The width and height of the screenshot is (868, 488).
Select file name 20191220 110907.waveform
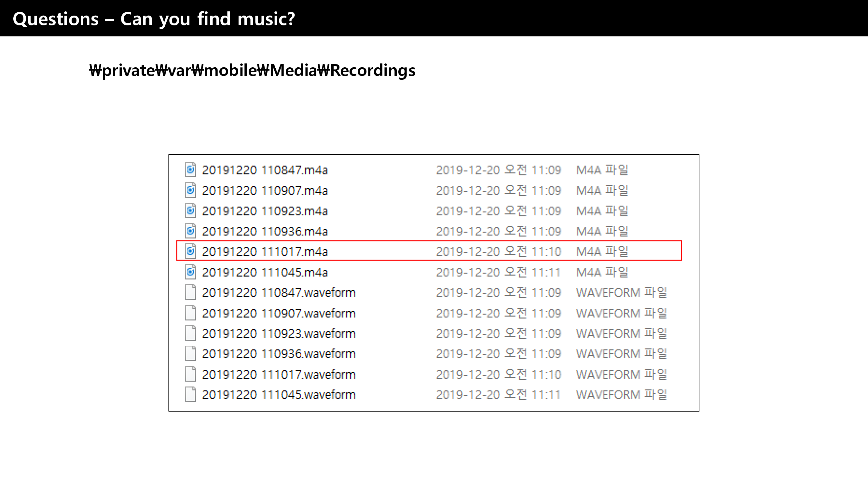pyautogui.click(x=279, y=313)
